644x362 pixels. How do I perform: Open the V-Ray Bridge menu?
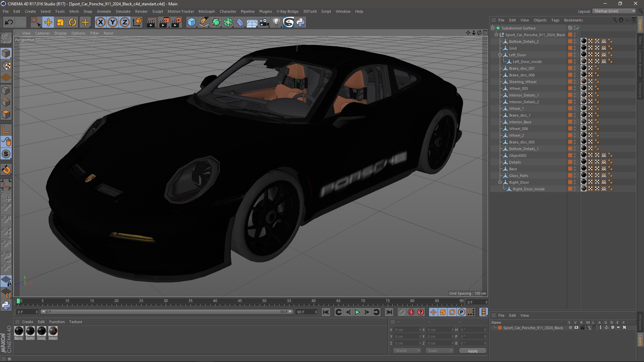(287, 11)
